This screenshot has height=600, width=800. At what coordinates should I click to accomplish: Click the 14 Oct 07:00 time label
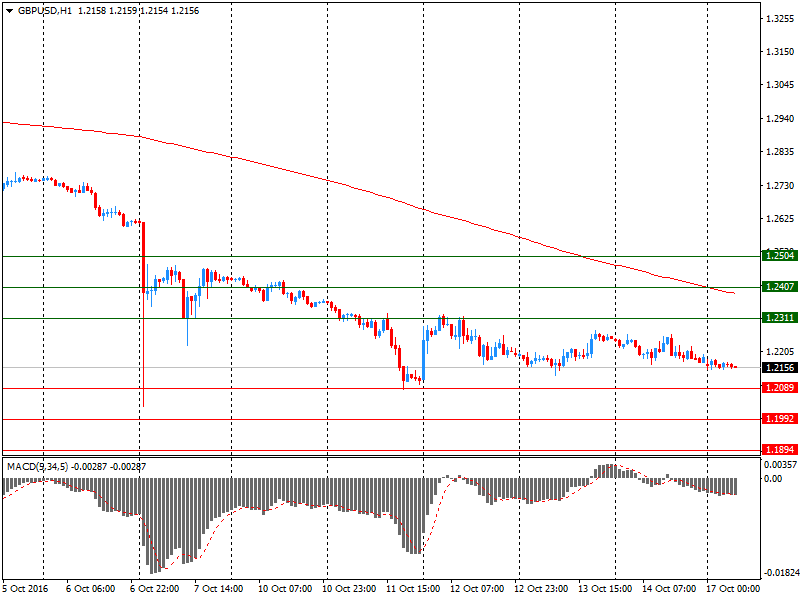tap(669, 589)
